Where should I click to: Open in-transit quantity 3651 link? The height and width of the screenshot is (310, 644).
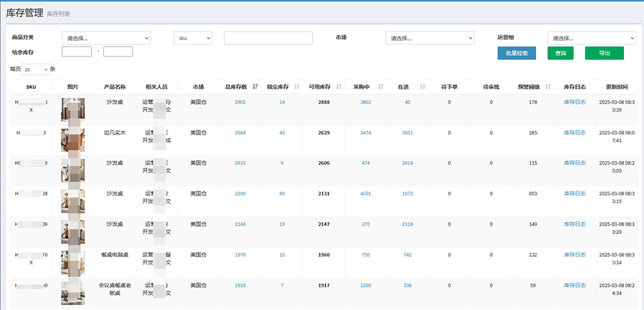pos(407,133)
